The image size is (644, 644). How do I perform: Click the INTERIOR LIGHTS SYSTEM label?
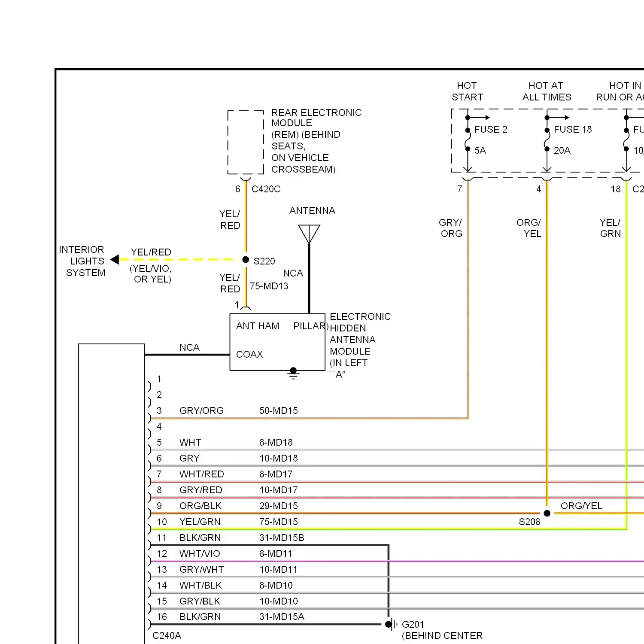pyautogui.click(x=82, y=261)
